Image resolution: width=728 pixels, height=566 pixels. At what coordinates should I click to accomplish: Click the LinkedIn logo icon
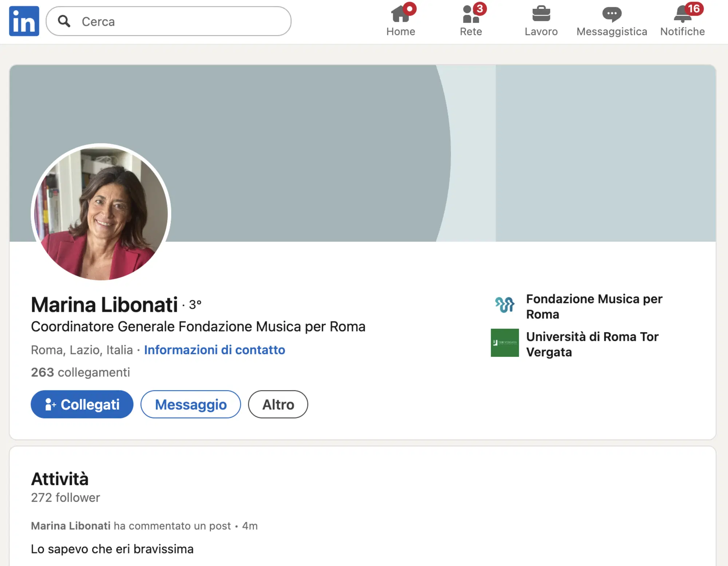pos(24,21)
